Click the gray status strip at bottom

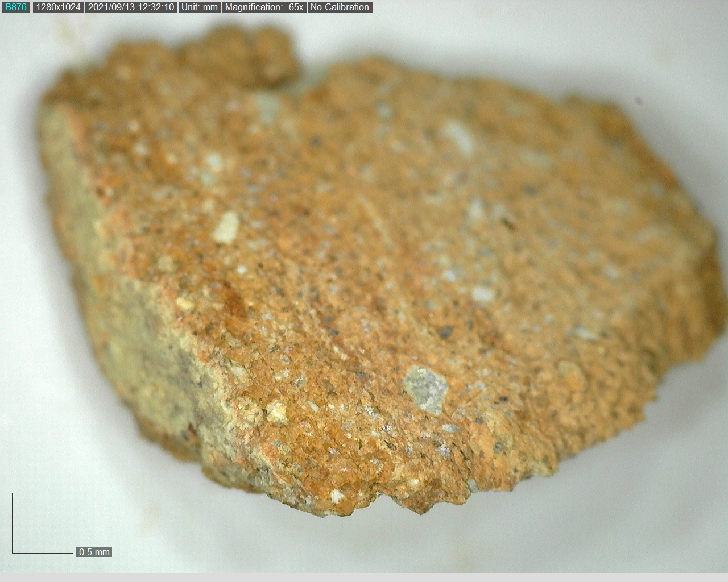click(x=364, y=577)
